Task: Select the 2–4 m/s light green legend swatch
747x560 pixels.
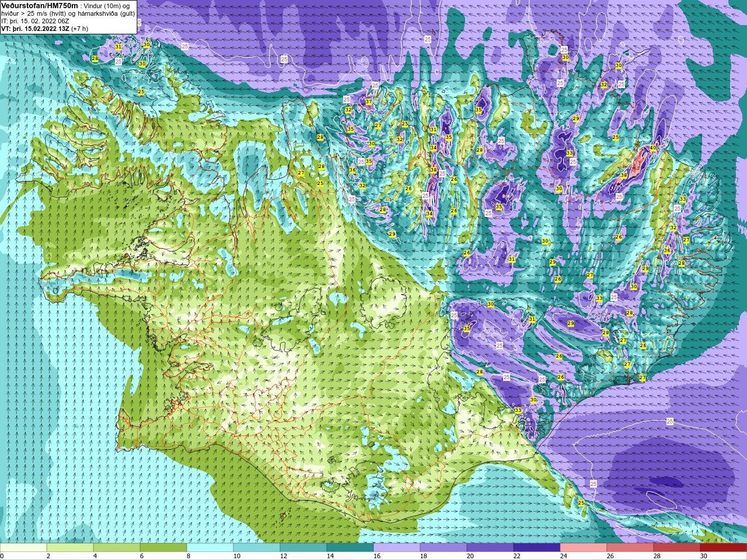Action: (70, 548)
